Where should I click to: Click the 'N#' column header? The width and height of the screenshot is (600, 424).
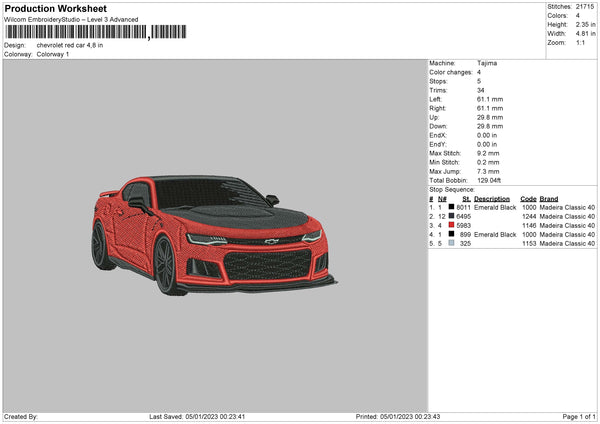click(x=442, y=199)
